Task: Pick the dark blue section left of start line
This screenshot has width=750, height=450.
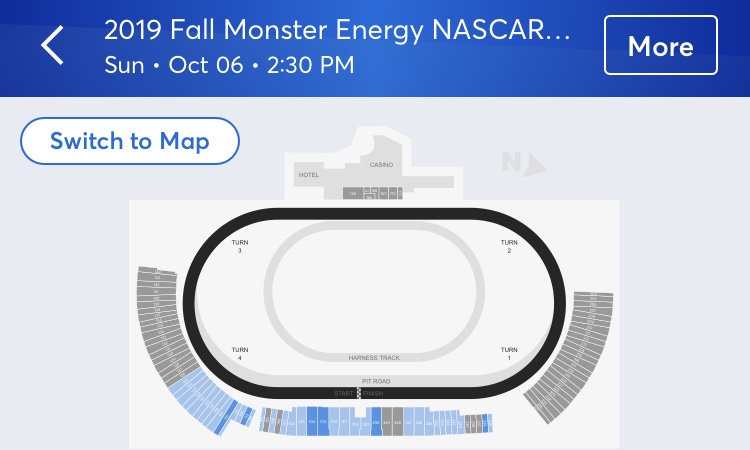Action: [x=314, y=423]
